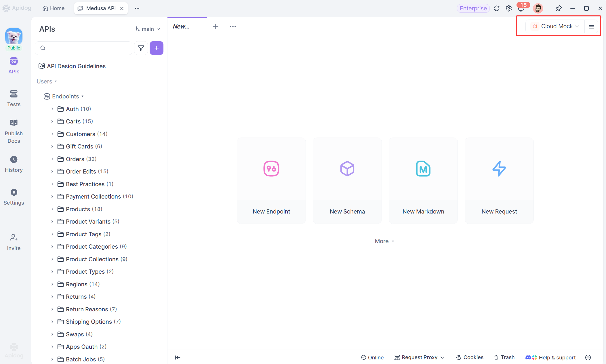
Task: Open API Design Guidelines document
Action: [x=76, y=66]
